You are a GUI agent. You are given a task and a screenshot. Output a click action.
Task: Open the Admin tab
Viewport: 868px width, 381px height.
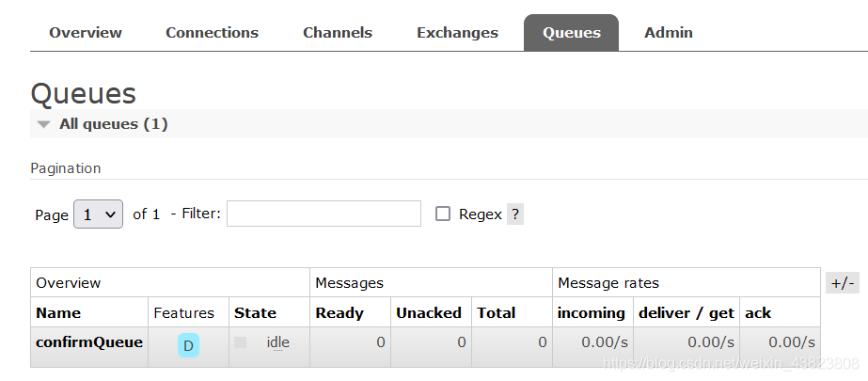coord(669,33)
